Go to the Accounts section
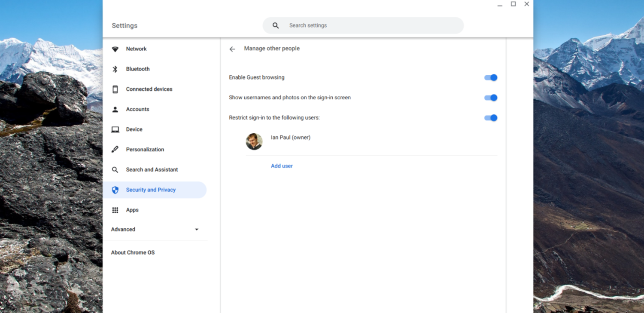This screenshot has width=644, height=313. click(155, 109)
